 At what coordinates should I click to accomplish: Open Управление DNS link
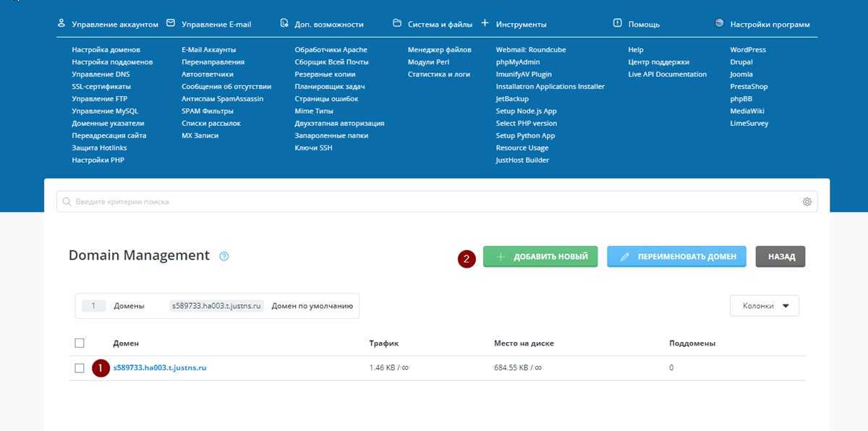[x=101, y=74]
